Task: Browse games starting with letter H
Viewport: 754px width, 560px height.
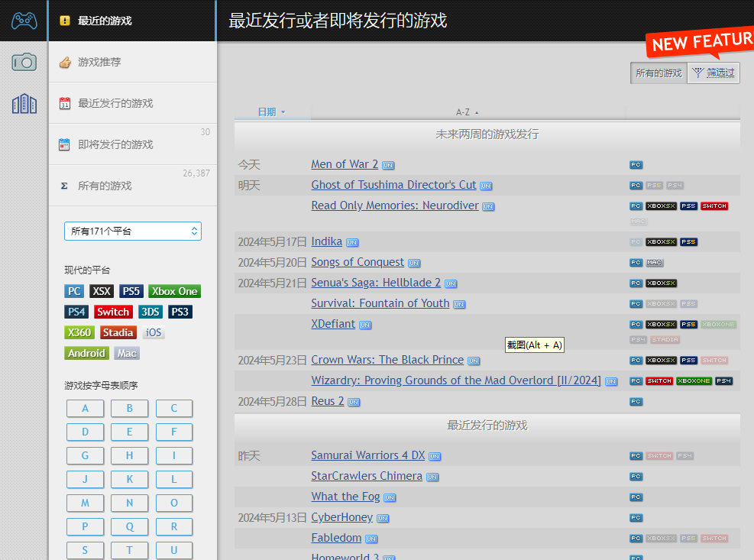Action: point(129,455)
